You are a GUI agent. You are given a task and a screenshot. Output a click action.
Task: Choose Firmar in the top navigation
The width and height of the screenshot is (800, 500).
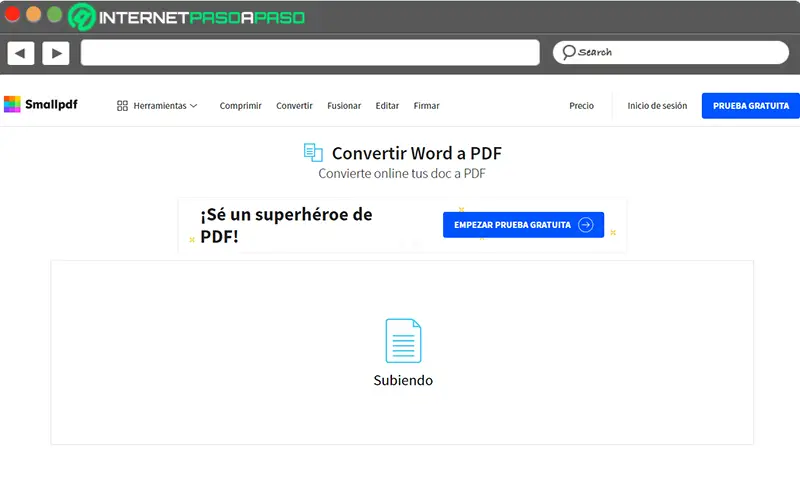point(427,106)
